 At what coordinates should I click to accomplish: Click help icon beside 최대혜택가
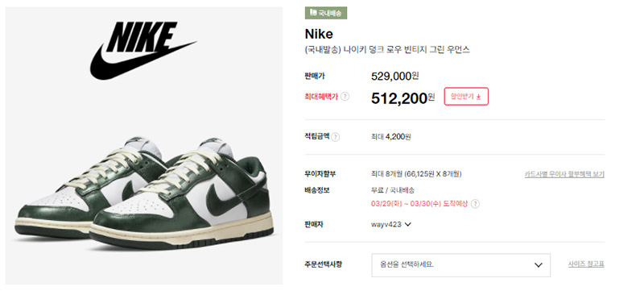pyautogui.click(x=345, y=97)
